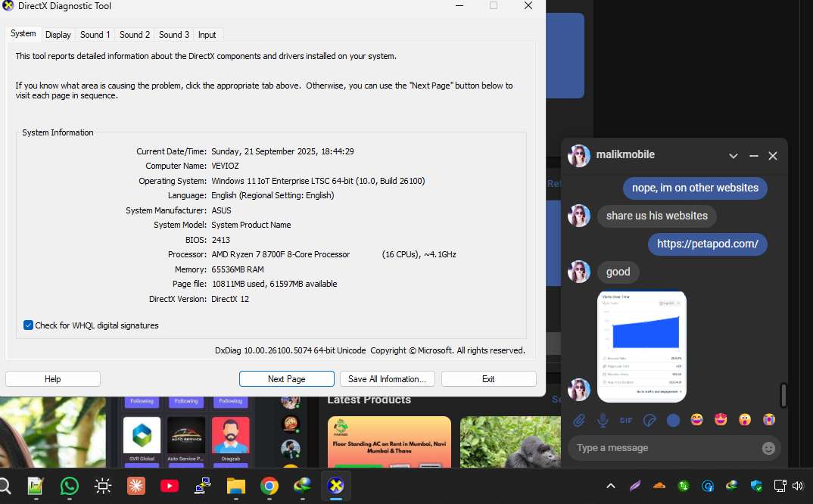The width and height of the screenshot is (813, 504).
Task: Toggle Check for WHQL digital signatures
Action: 29,325
